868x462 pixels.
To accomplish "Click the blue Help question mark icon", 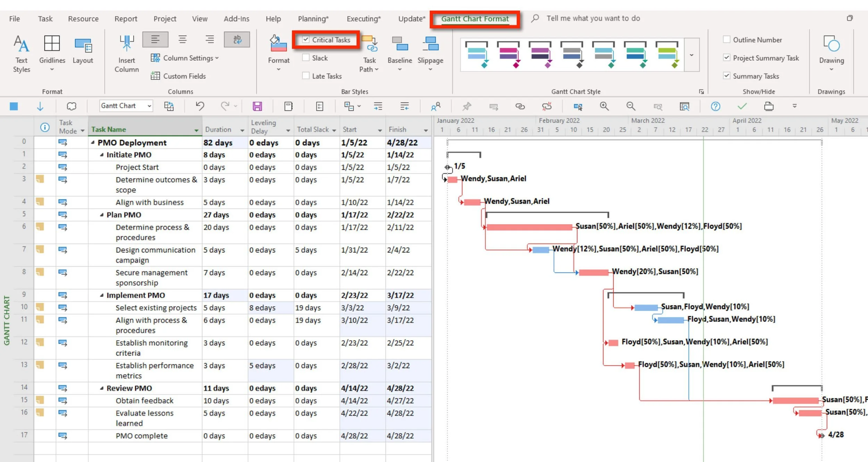I will tap(716, 106).
